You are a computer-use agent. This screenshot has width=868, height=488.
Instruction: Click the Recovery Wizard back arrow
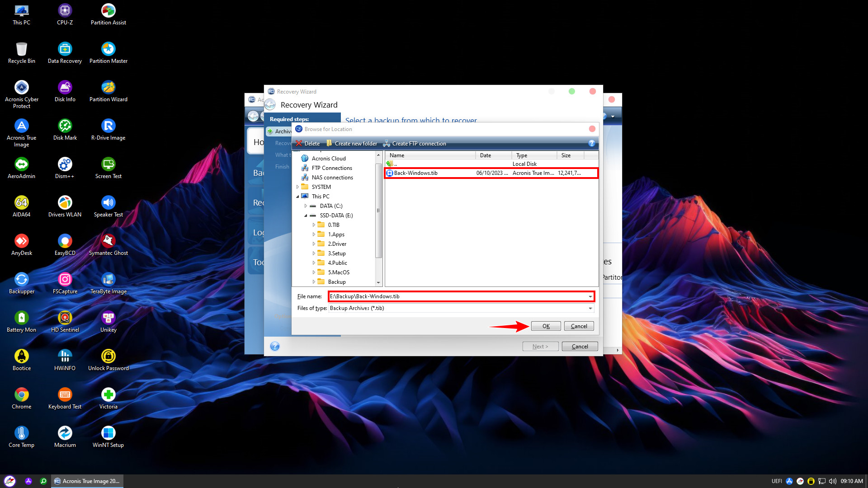click(x=270, y=105)
